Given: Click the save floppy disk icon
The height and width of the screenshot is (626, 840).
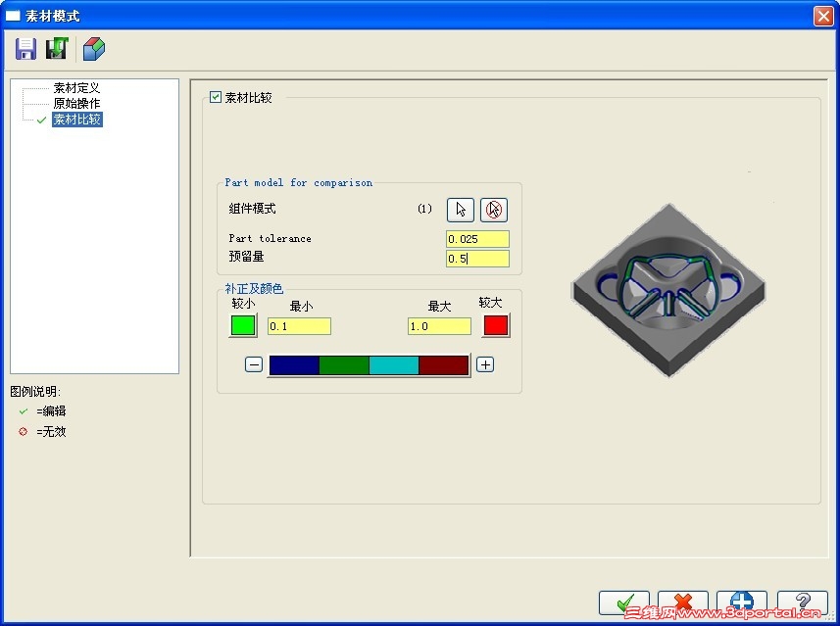Looking at the screenshot, I should (x=25, y=49).
